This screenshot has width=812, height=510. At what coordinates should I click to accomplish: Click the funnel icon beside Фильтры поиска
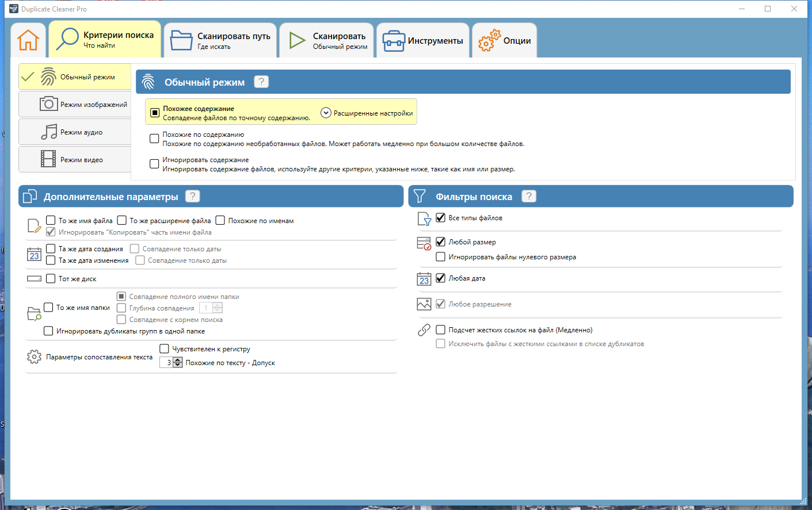(x=420, y=196)
